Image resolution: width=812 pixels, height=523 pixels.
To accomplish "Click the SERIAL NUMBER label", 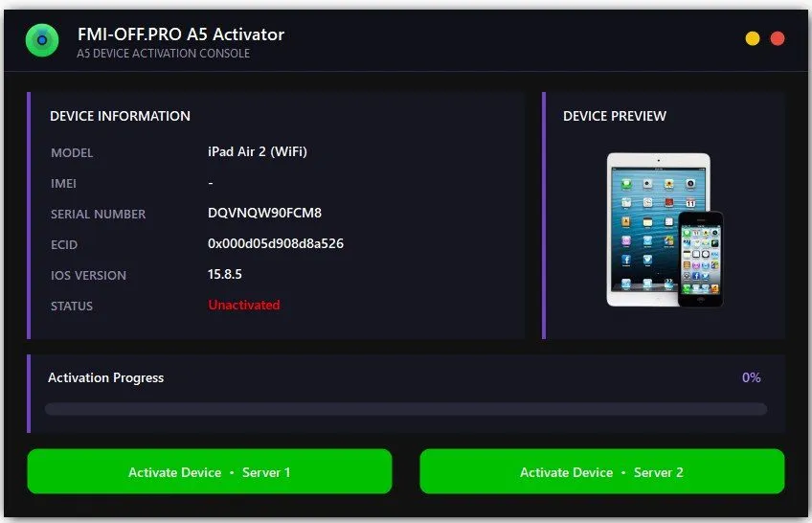I will 99,214.
